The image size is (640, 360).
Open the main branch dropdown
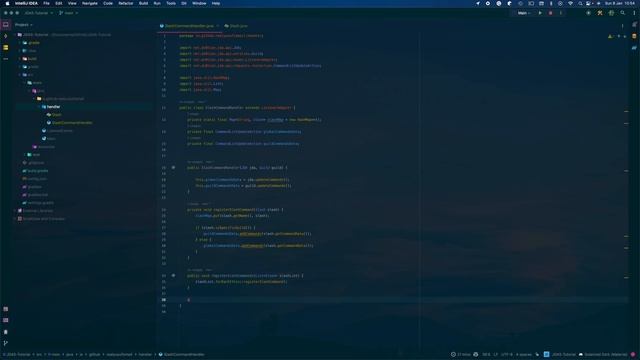[68, 13]
